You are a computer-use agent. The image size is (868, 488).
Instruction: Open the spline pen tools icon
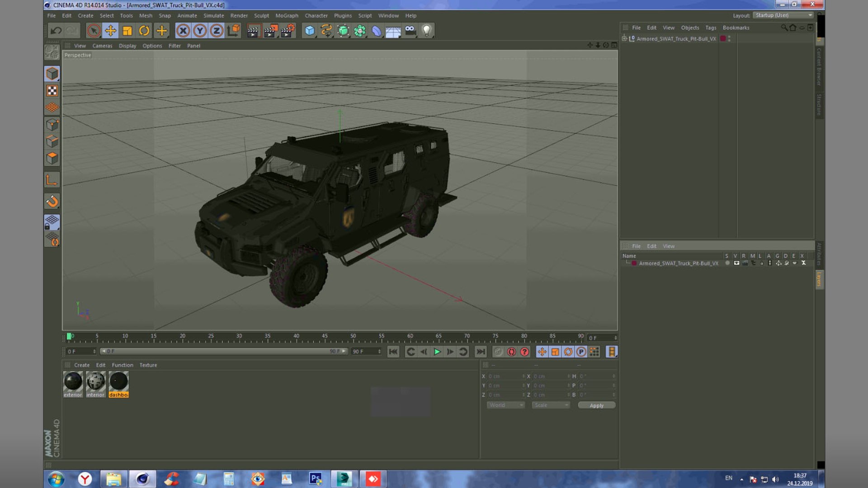[x=326, y=31]
